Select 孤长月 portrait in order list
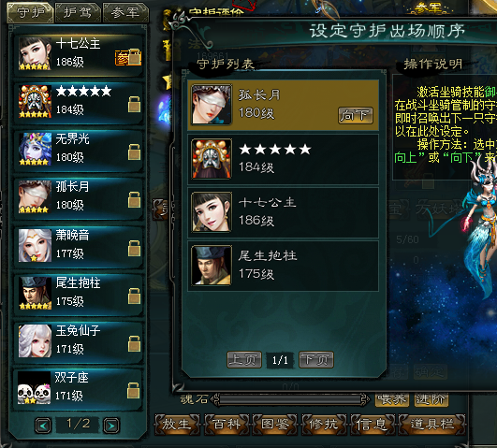 pos(212,105)
